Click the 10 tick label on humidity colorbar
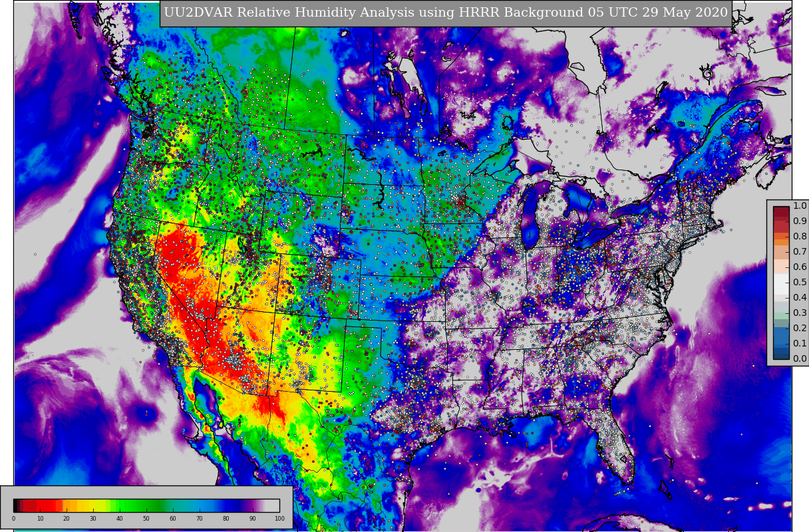Screen dimensions: 809x532 [40, 519]
